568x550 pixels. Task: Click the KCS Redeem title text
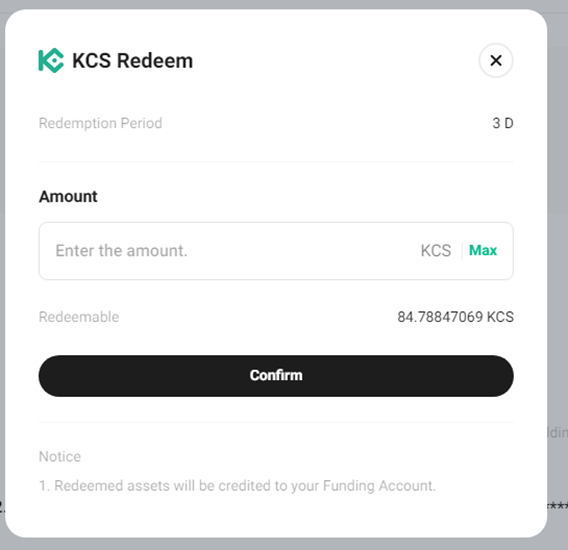[x=132, y=61]
